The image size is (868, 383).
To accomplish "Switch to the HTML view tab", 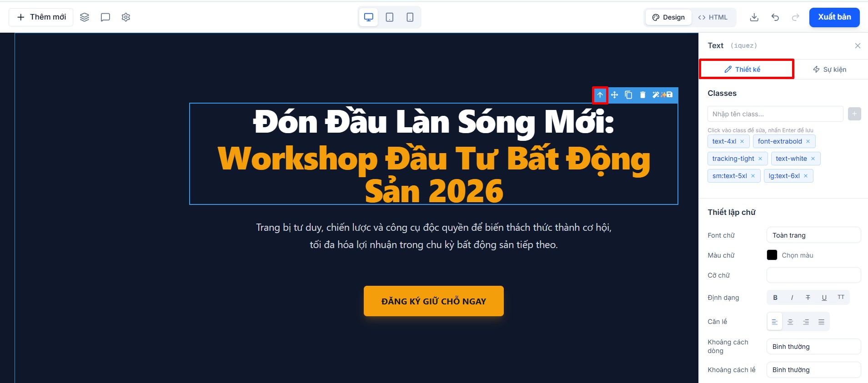I will pyautogui.click(x=713, y=17).
